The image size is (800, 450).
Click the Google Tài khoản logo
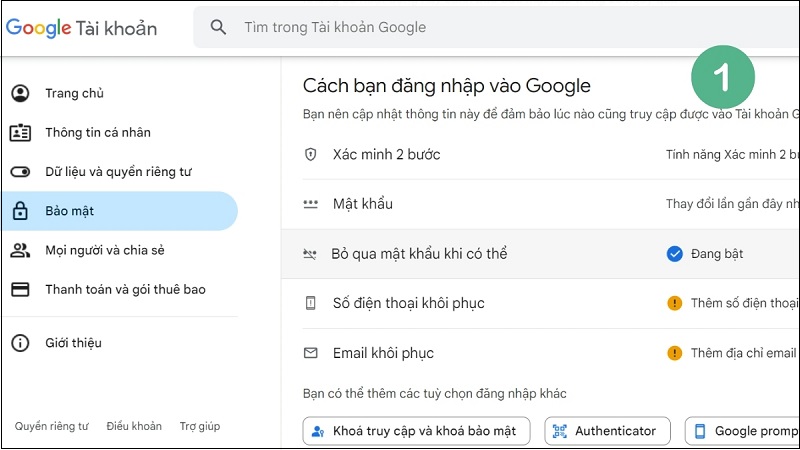pos(81,27)
